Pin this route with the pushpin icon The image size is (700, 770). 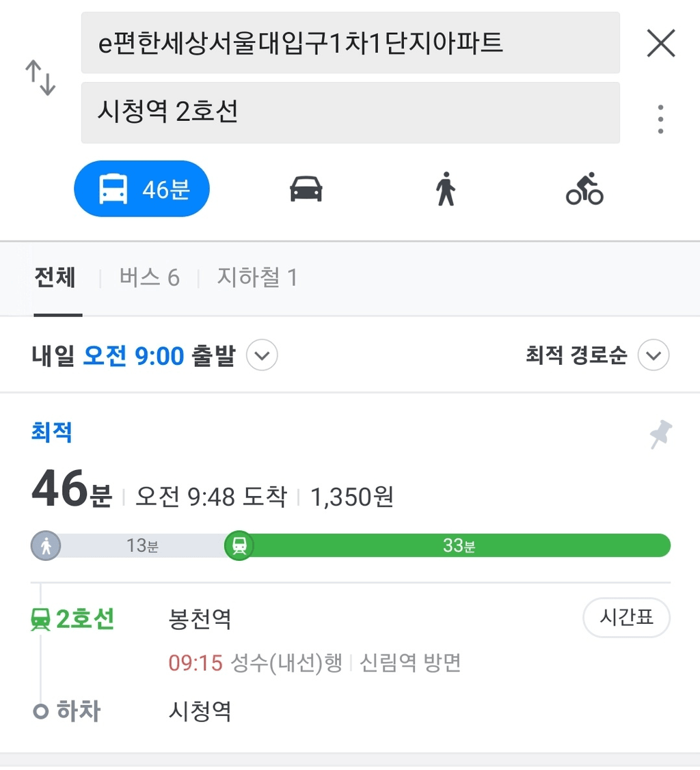[661, 434]
